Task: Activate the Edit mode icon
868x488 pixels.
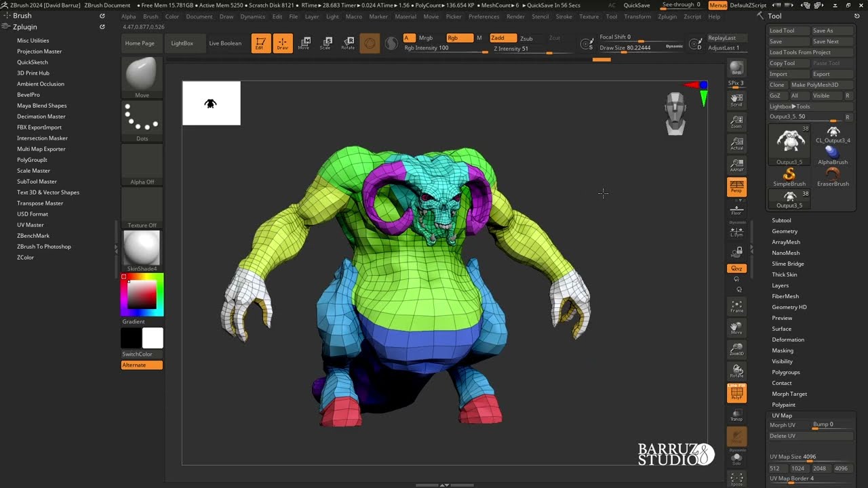Action: (261, 43)
